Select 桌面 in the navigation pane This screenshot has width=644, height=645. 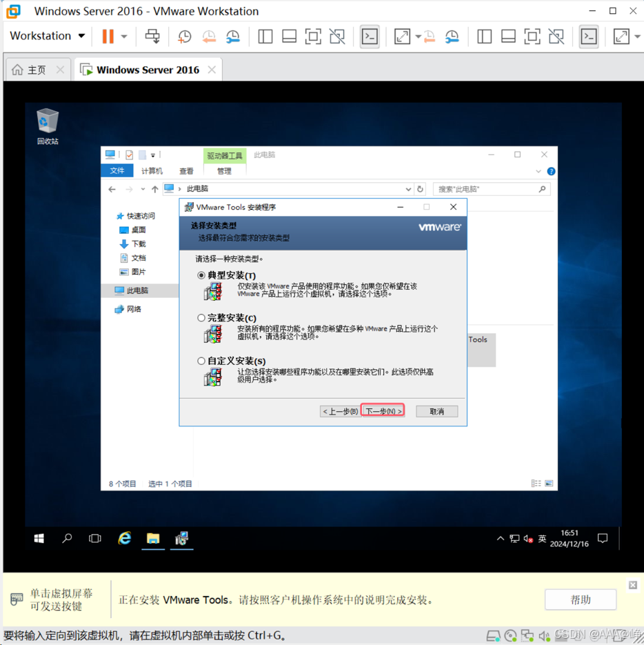(133, 230)
